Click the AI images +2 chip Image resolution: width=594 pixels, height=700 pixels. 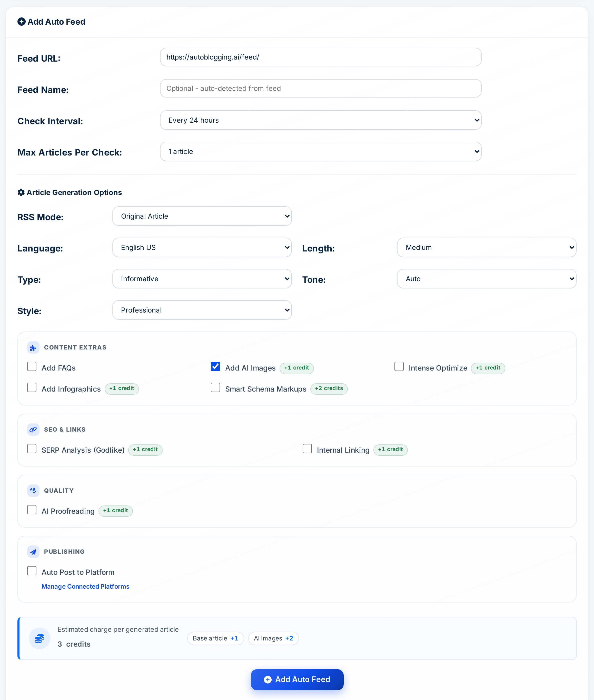pyautogui.click(x=273, y=638)
